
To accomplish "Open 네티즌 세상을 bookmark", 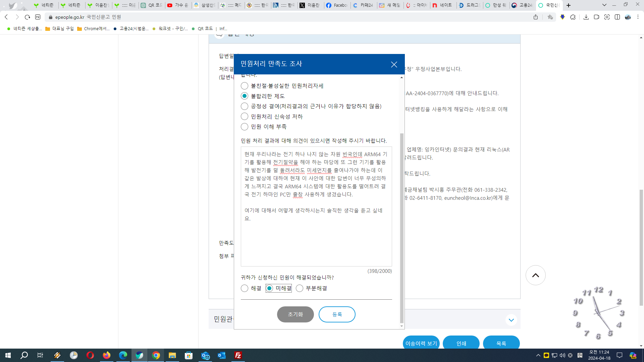I will coord(24,29).
